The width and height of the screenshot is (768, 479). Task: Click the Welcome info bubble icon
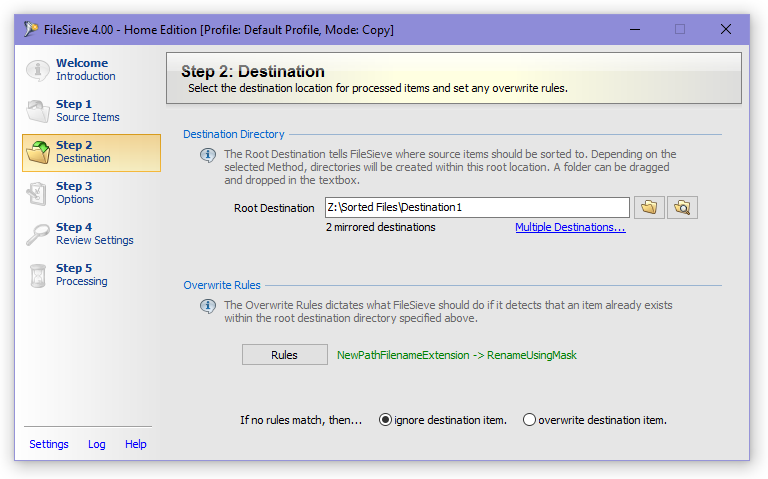(x=38, y=70)
